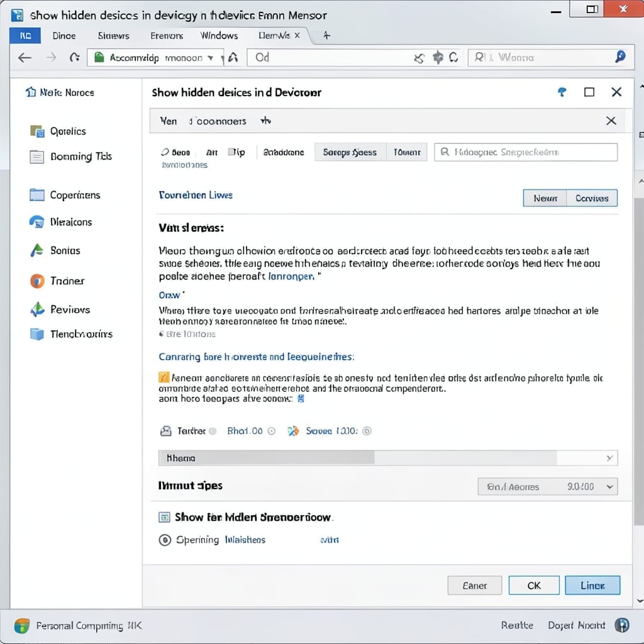Click the forward arrow navigation button
Viewport: 644px width, 644px height.
52,57
